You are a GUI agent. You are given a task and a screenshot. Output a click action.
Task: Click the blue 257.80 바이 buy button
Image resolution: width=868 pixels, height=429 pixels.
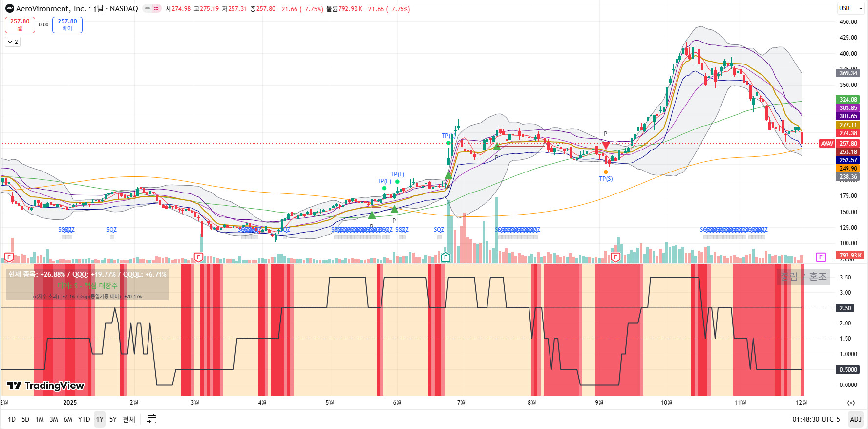tap(67, 25)
